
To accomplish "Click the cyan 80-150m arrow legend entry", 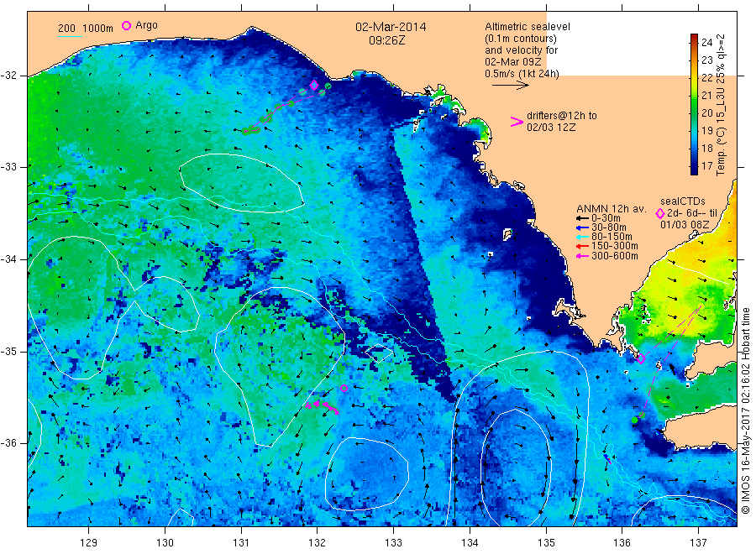I will (x=582, y=237).
